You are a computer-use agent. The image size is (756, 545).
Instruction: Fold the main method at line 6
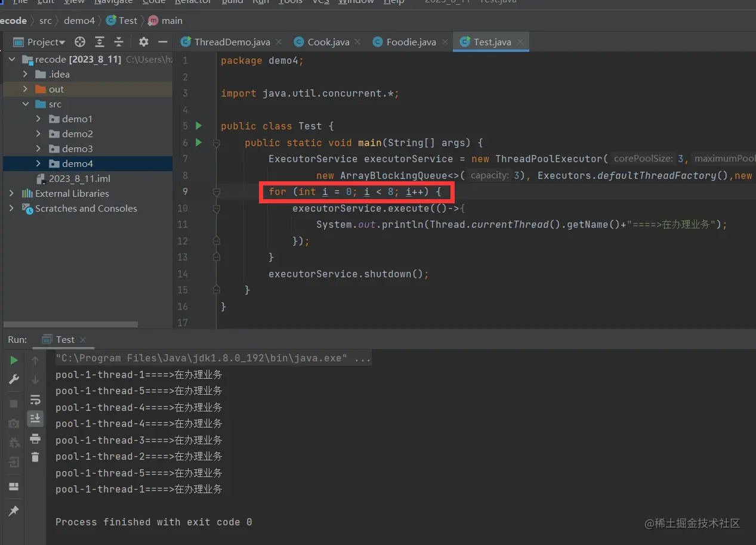click(x=216, y=143)
